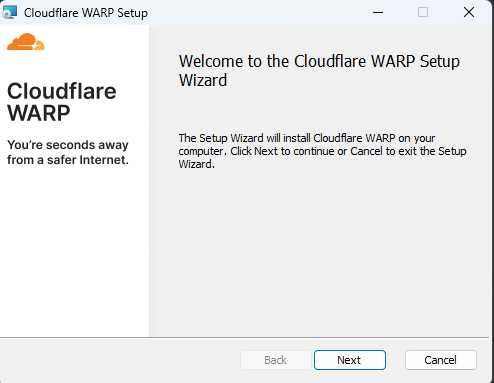Click the word 'Wizard' in the welcome heading

click(203, 80)
